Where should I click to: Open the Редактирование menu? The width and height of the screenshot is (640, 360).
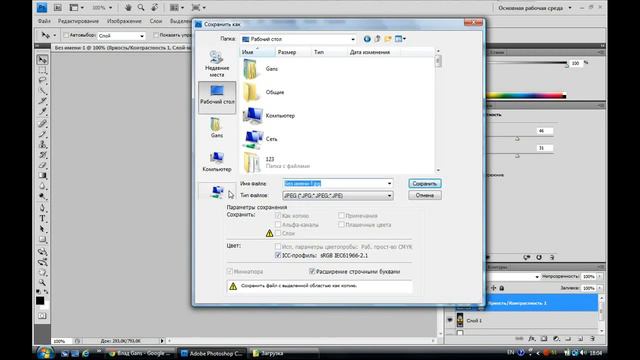[78, 21]
